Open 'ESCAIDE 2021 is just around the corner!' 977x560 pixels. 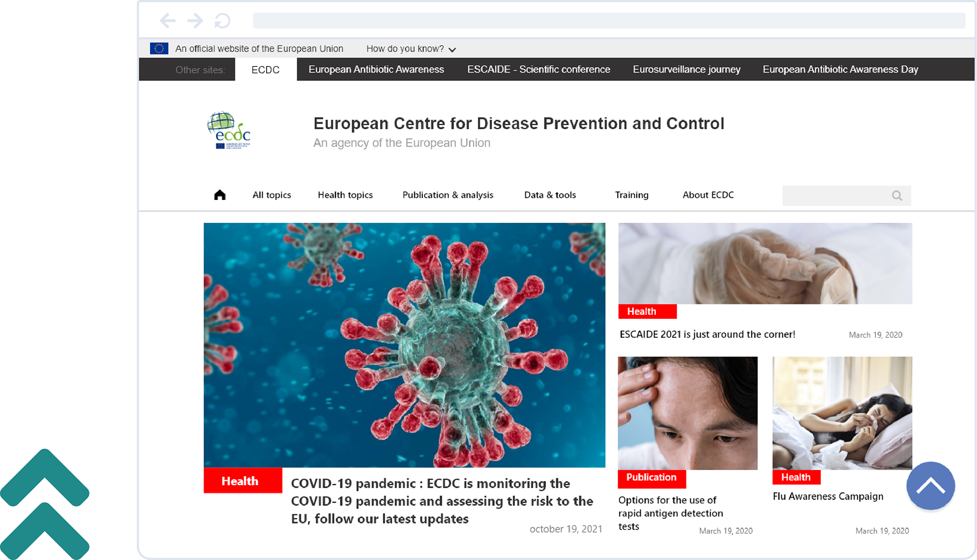point(707,334)
